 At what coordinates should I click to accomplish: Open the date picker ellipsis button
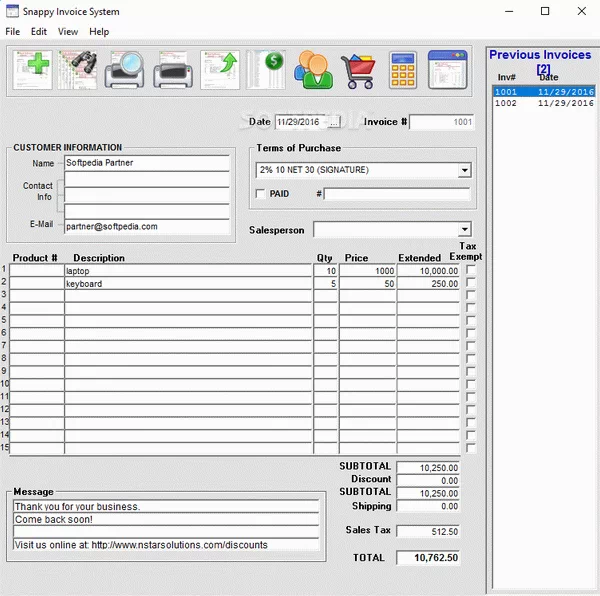coord(334,122)
